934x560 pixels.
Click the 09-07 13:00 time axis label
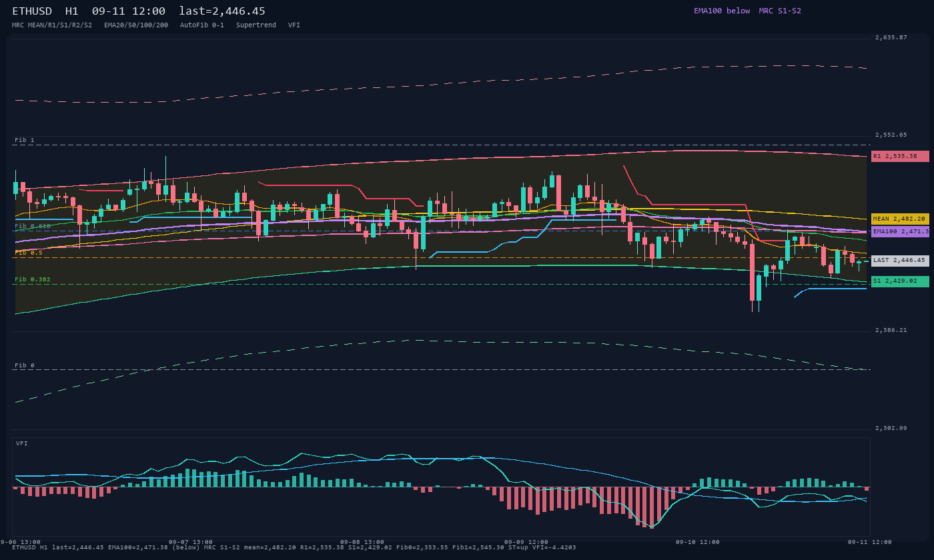coord(191,542)
